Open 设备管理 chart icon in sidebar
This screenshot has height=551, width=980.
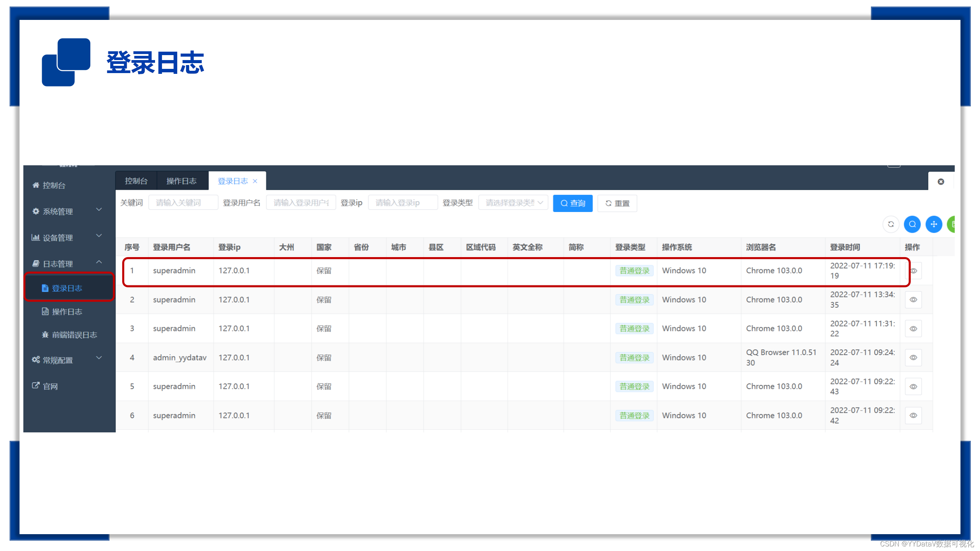(36, 237)
